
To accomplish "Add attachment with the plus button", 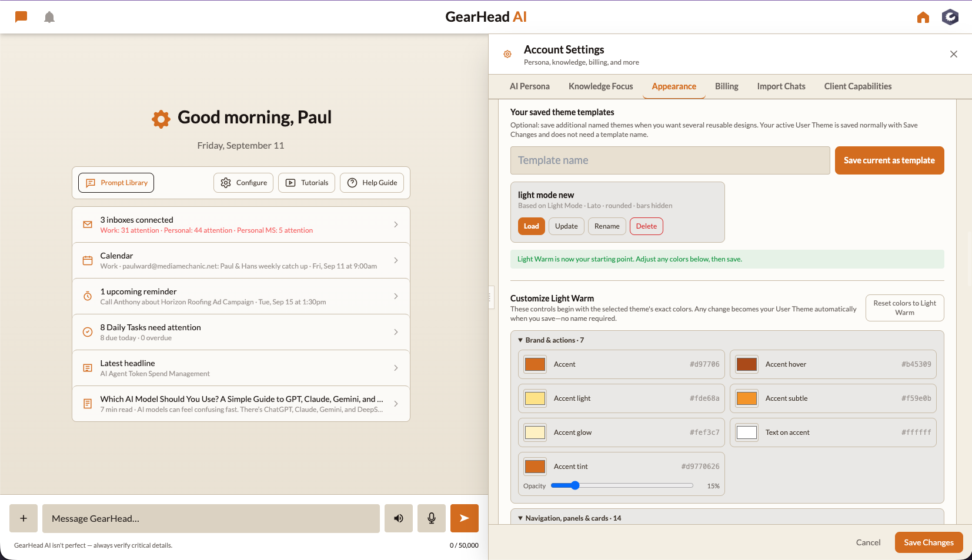I will click(24, 518).
